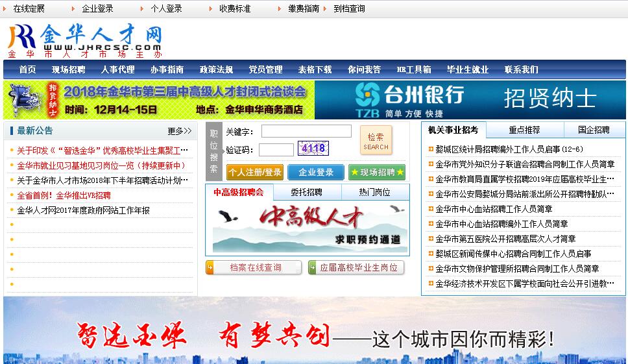Viewport: 628px width, 364px height.
Task: Click the 金华人才网 site logo
Action: (x=84, y=40)
